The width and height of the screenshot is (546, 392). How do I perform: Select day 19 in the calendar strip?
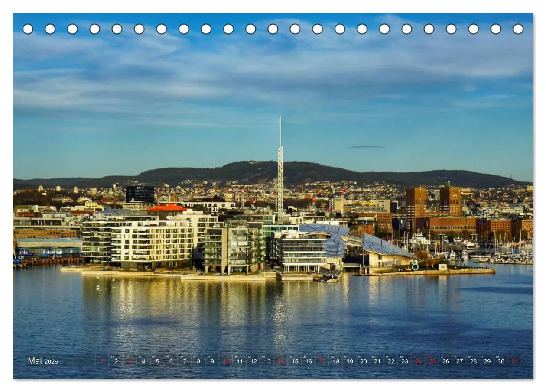[350, 361]
